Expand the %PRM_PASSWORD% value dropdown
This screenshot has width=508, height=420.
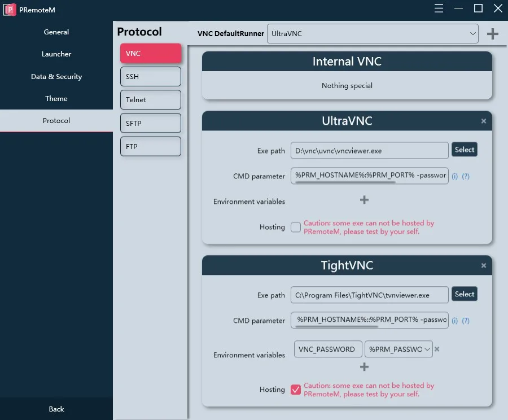(x=398, y=349)
